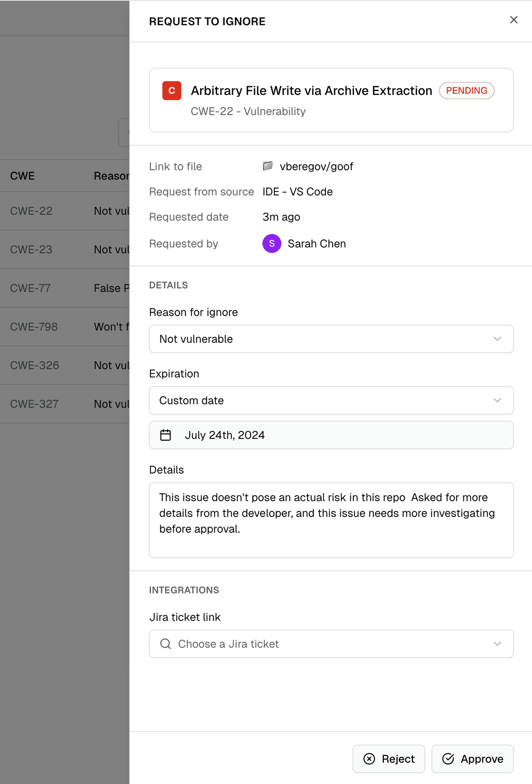The width and height of the screenshot is (532, 784).
Task: Click the Sarah Chen requester name
Action: click(317, 244)
